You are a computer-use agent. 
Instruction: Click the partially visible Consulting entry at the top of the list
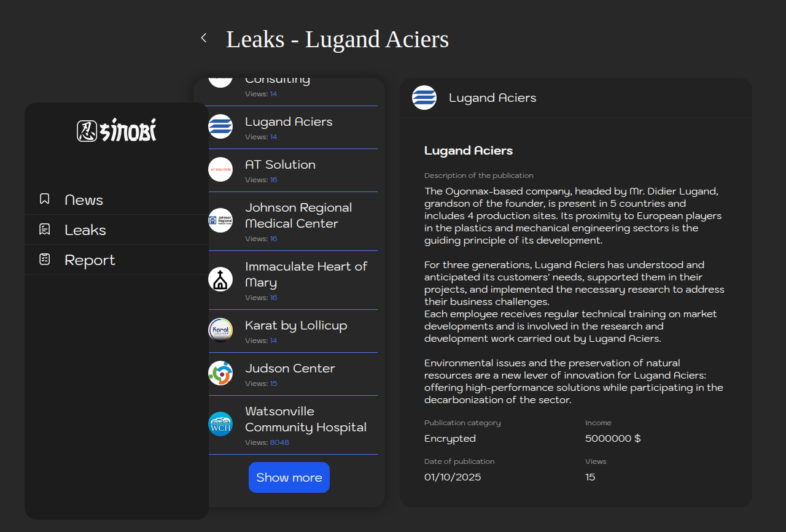click(278, 80)
